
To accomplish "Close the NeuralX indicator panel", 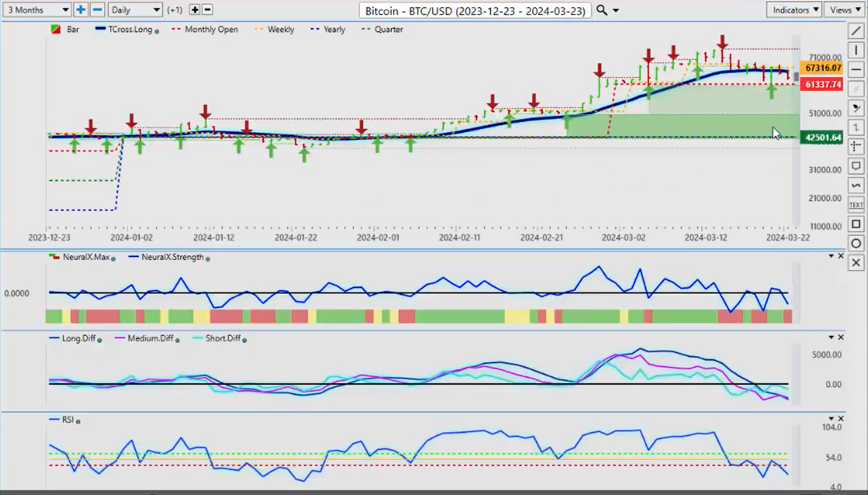I will pos(841,256).
